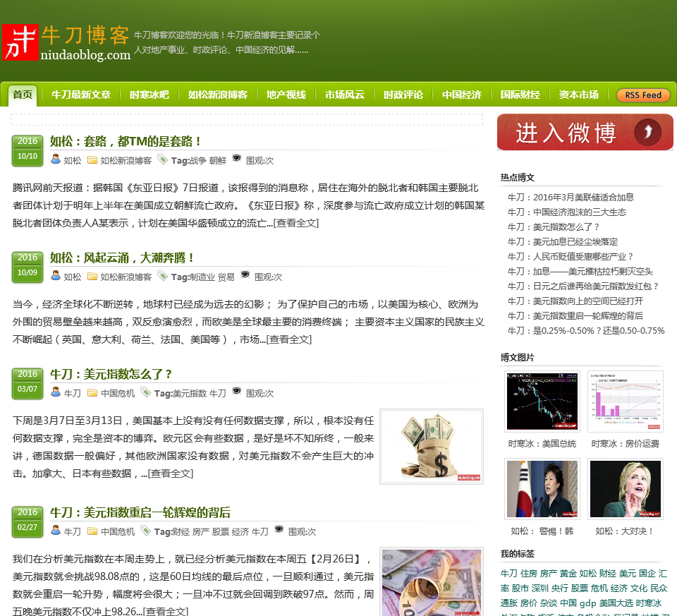Screen dimensions: 677x616
Task: Open the money bag post thumbnail
Action: (x=432, y=447)
